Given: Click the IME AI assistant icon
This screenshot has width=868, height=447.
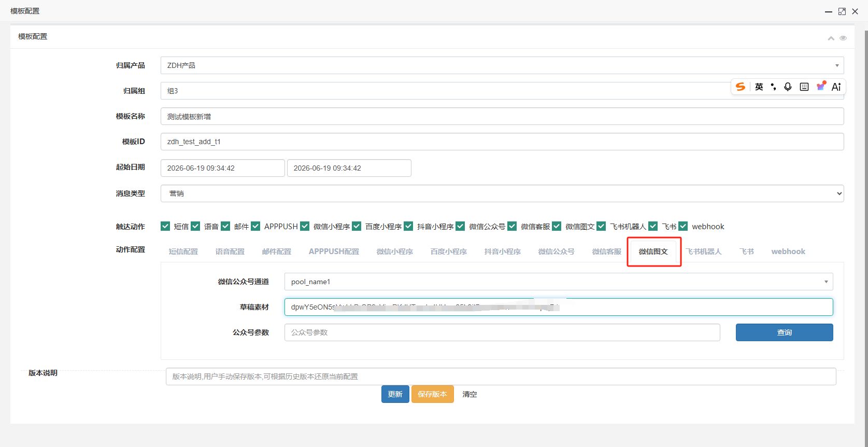Looking at the screenshot, I should click(836, 87).
